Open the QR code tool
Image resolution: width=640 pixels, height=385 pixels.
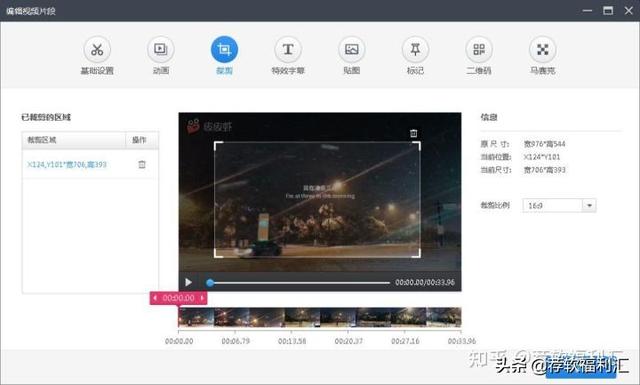tap(479, 50)
